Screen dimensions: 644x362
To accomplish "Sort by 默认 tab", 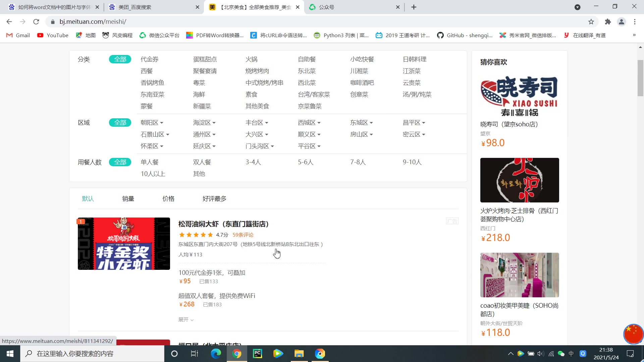I will pyautogui.click(x=88, y=199).
